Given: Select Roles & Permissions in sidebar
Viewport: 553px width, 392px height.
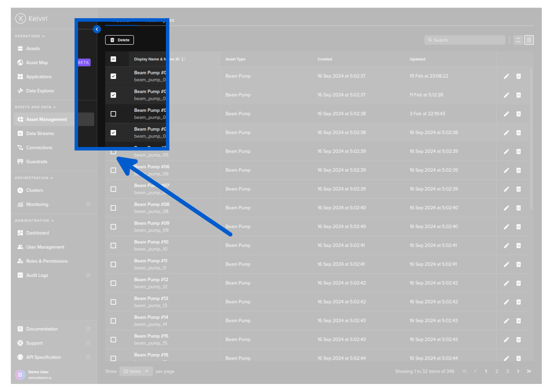Looking at the screenshot, I should 47,261.
